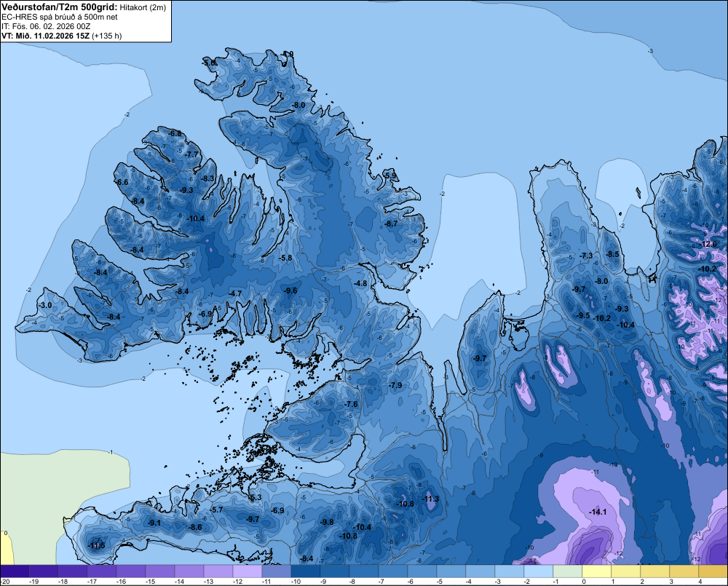Click the -14.1 temperature label on map

click(x=598, y=512)
